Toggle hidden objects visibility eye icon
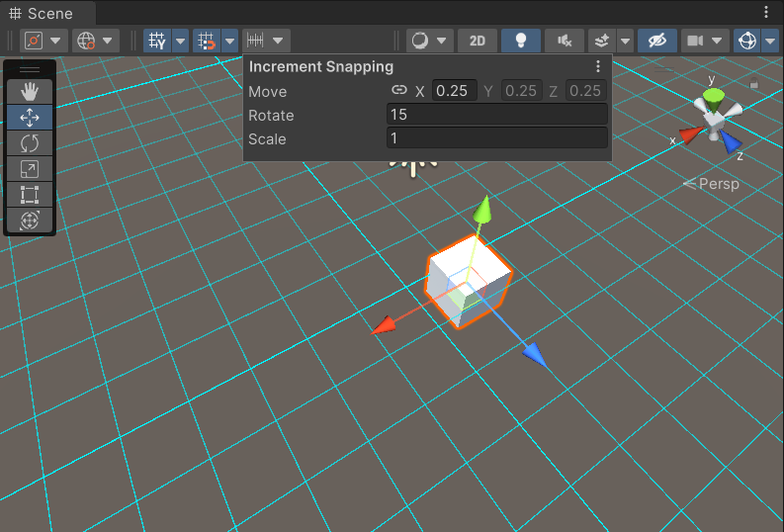 click(x=657, y=41)
